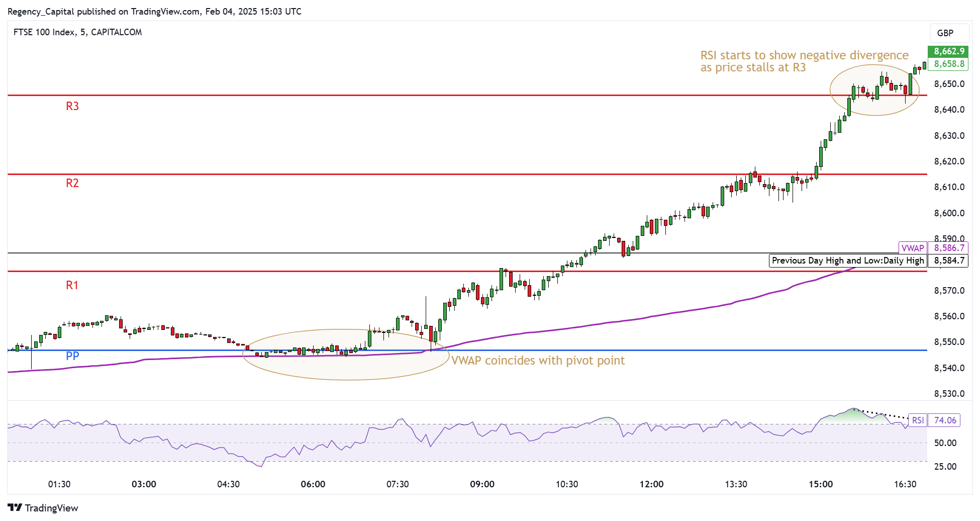Click the Previous Day High and Low label

point(848,260)
